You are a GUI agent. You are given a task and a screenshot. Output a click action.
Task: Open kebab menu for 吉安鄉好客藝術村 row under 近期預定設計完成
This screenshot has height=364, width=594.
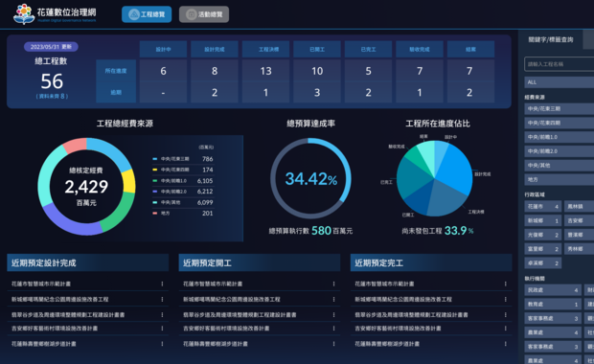click(x=162, y=329)
